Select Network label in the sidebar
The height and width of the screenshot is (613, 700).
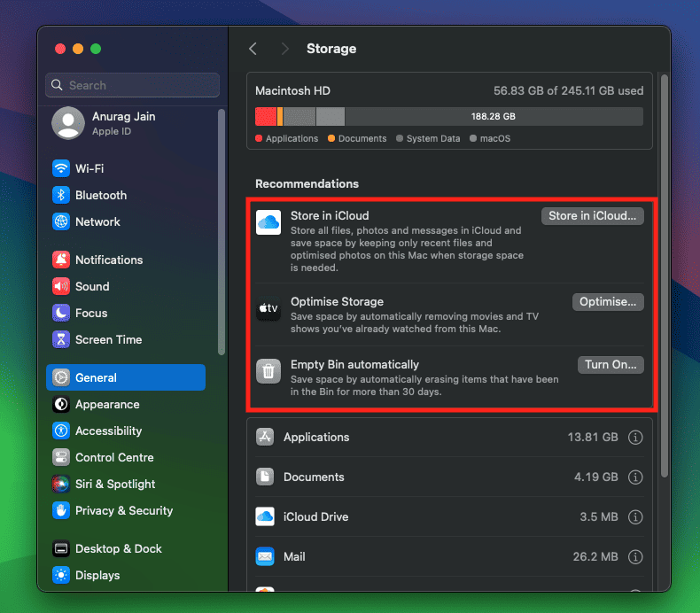(97, 221)
